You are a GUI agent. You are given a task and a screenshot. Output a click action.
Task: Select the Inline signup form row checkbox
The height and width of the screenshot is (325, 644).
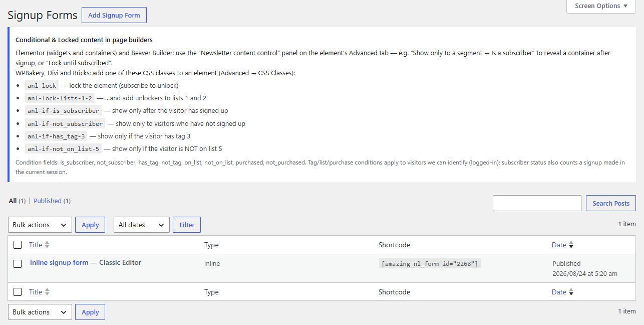click(x=18, y=264)
